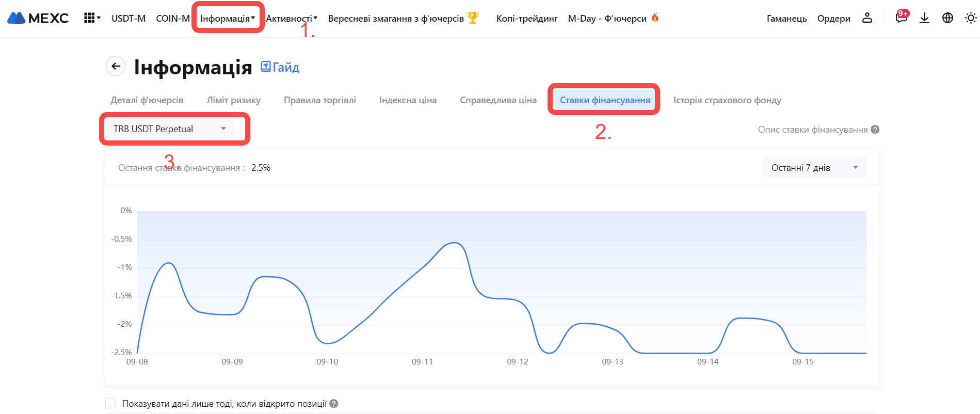
Task: Expand the TRB USDT Perpetual dropdown
Action: [x=169, y=129]
